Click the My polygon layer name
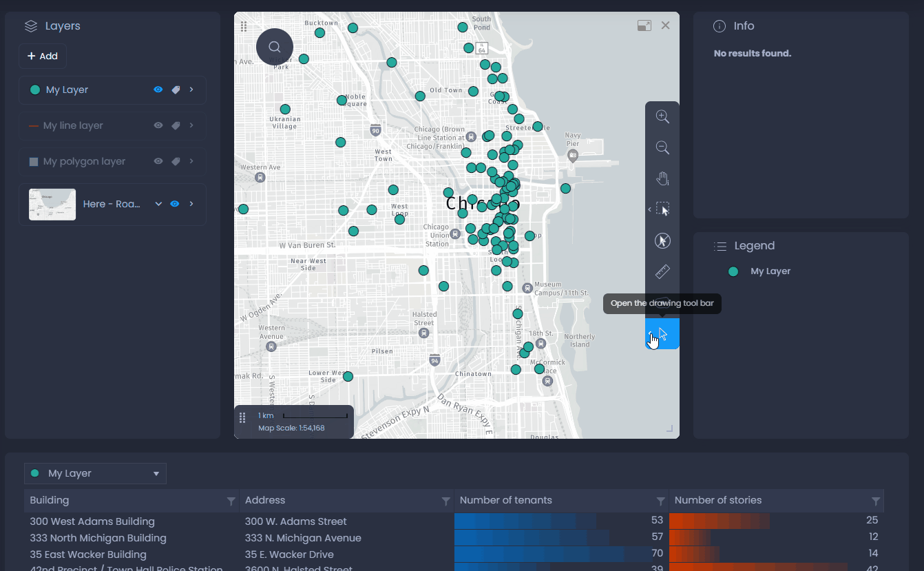Image resolution: width=924 pixels, height=571 pixels. click(x=84, y=161)
